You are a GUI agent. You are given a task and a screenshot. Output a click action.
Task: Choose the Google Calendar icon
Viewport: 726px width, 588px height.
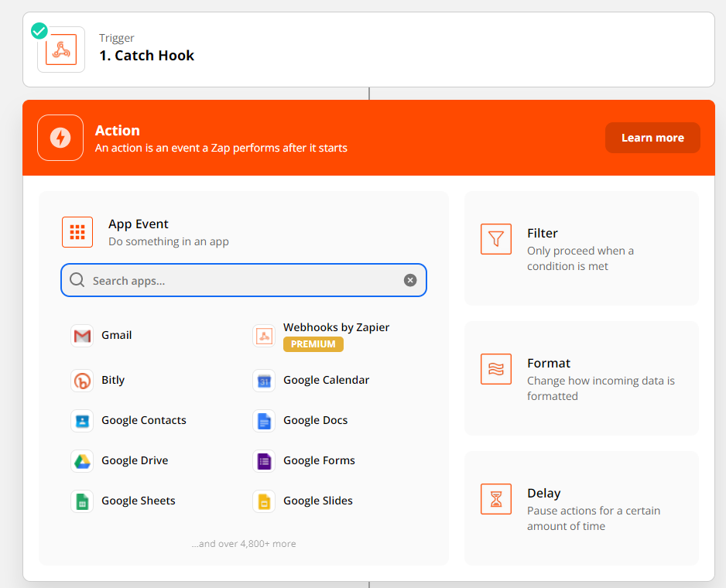coord(264,381)
